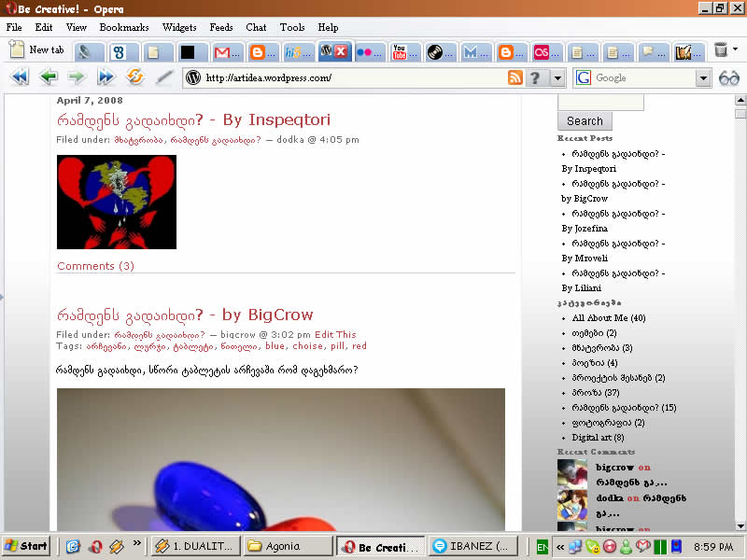Click the scrollbar up arrow
Viewport: 747px width, 560px height.
coord(740,100)
